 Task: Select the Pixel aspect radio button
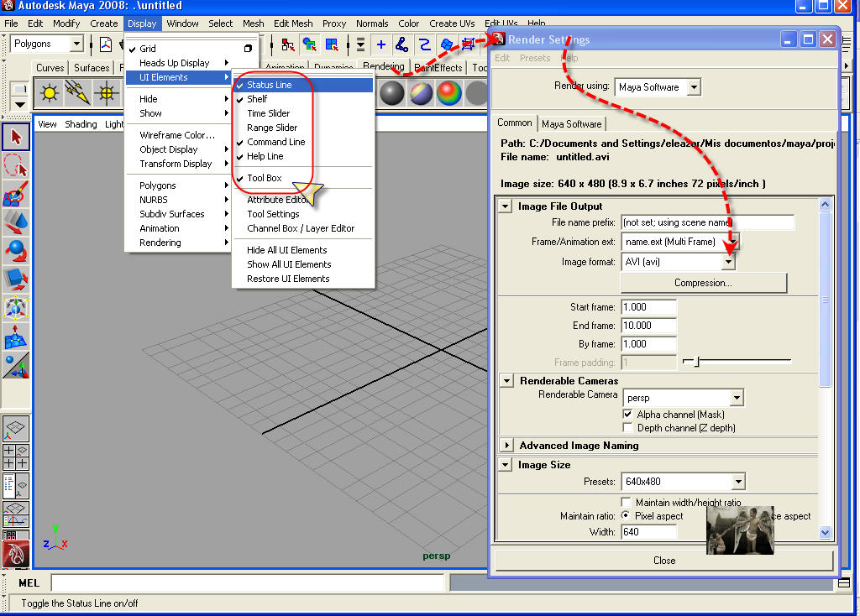click(x=625, y=515)
